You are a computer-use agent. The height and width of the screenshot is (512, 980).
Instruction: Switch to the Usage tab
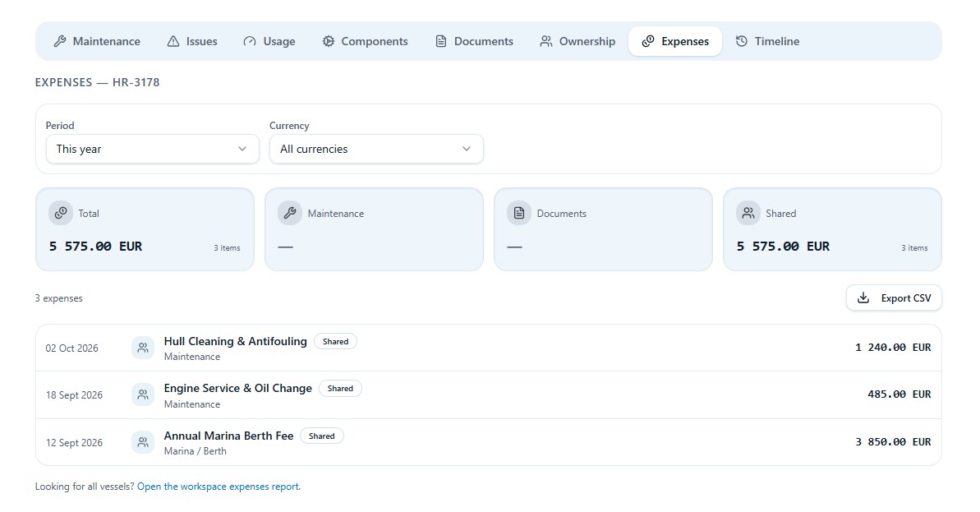269,41
